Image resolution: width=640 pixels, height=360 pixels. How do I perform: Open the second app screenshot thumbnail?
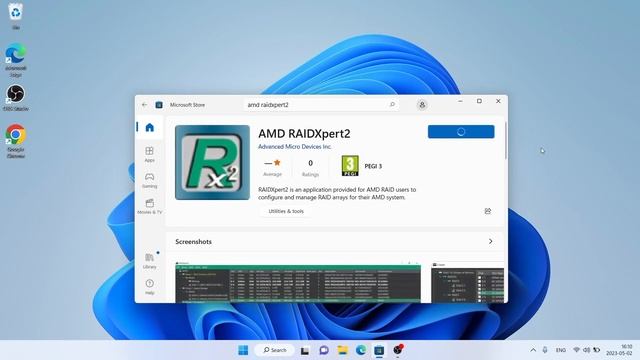point(468,282)
